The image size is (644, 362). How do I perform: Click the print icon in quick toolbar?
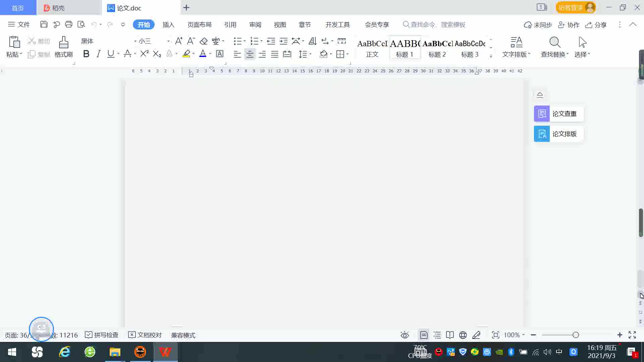click(x=69, y=24)
